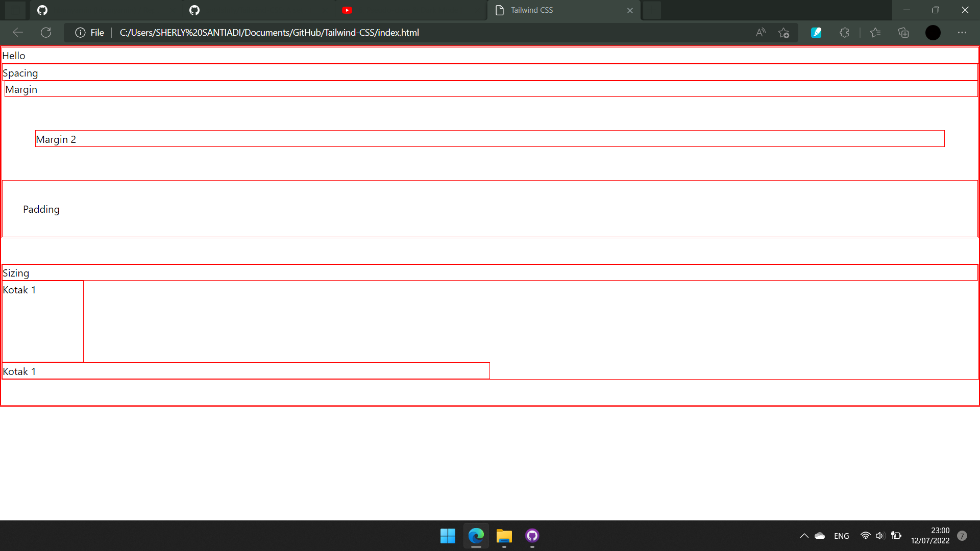Open the browser profile avatar
This screenshot has width=980, height=551.
click(x=933, y=32)
